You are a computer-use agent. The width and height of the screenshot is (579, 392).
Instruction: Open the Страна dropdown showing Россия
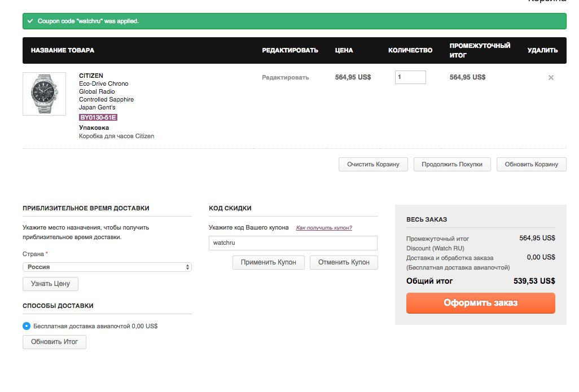107,267
